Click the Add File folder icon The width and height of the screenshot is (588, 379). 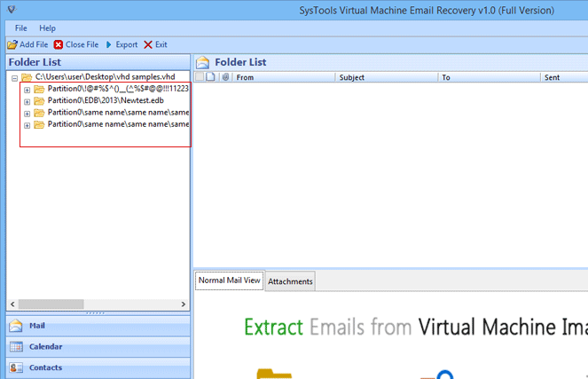pos(12,44)
